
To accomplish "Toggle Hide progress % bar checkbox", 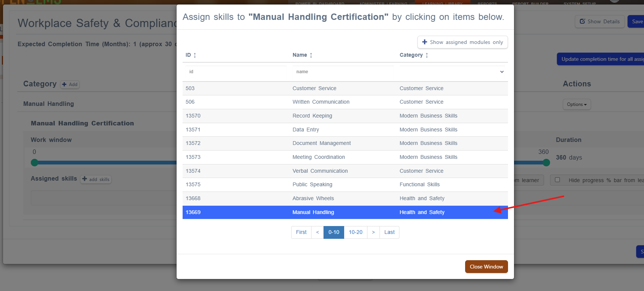I will (558, 180).
